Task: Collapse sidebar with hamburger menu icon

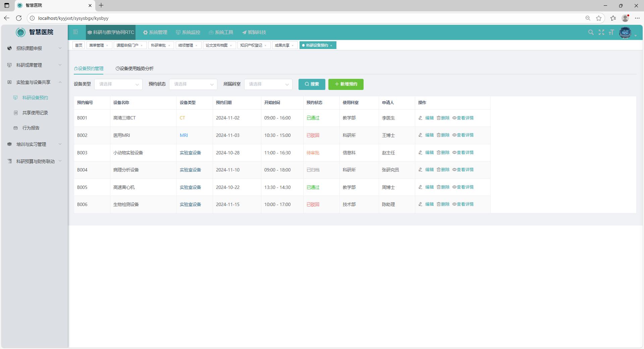Action: tap(75, 32)
